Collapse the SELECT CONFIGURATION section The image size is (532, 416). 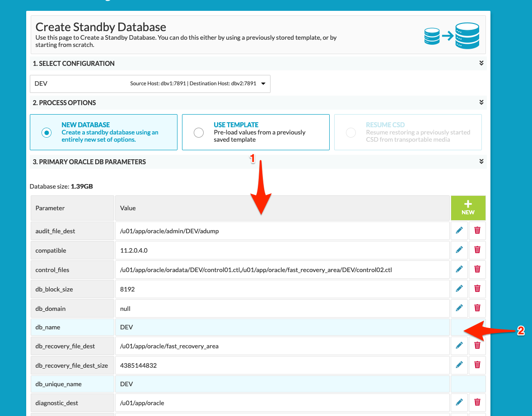tap(481, 63)
